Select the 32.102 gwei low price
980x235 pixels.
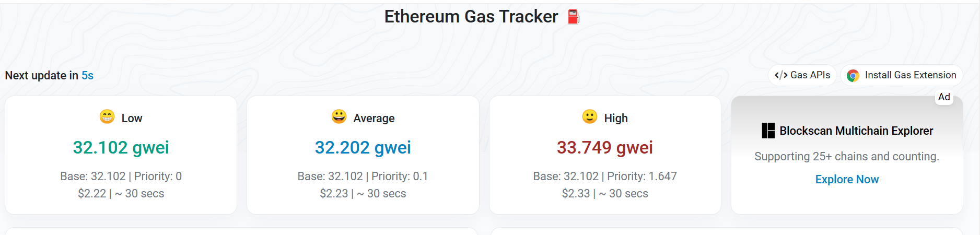coord(121,147)
